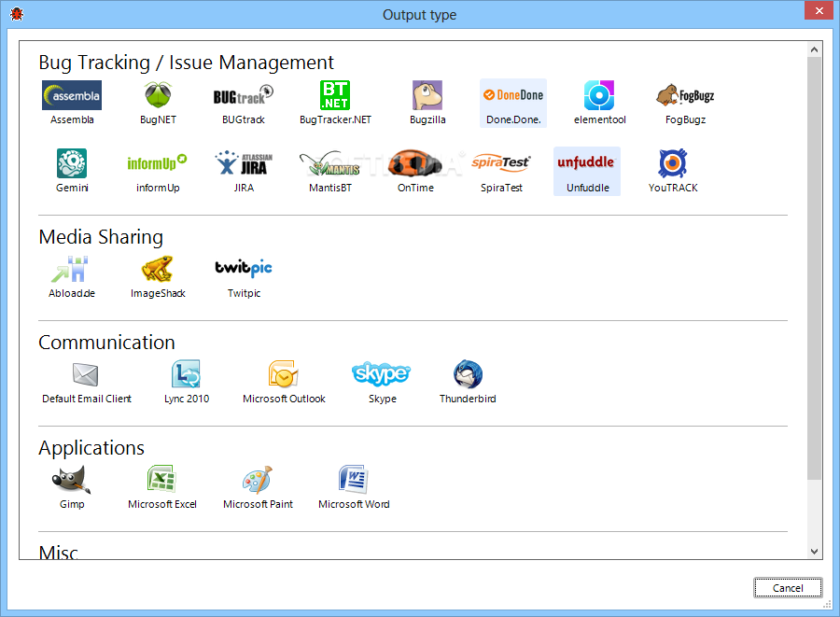Image resolution: width=840 pixels, height=617 pixels.
Task: Click the "ImageShack" text label
Action: [x=158, y=293]
